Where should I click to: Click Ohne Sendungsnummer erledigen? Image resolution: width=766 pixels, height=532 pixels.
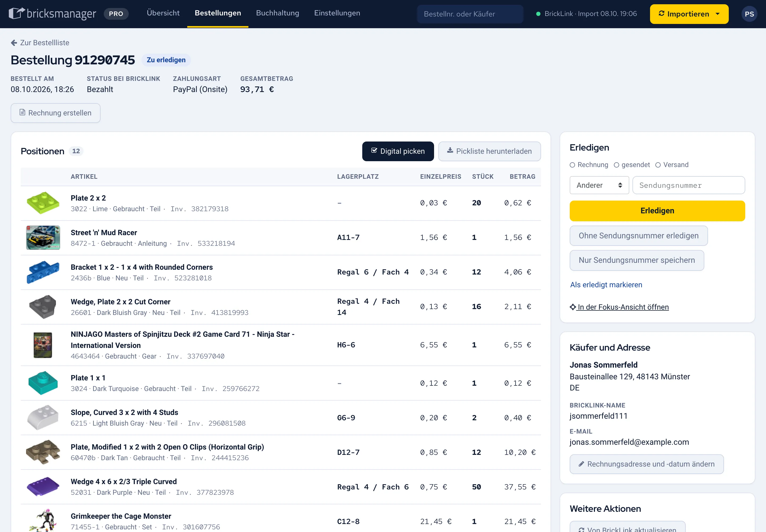[x=638, y=236]
